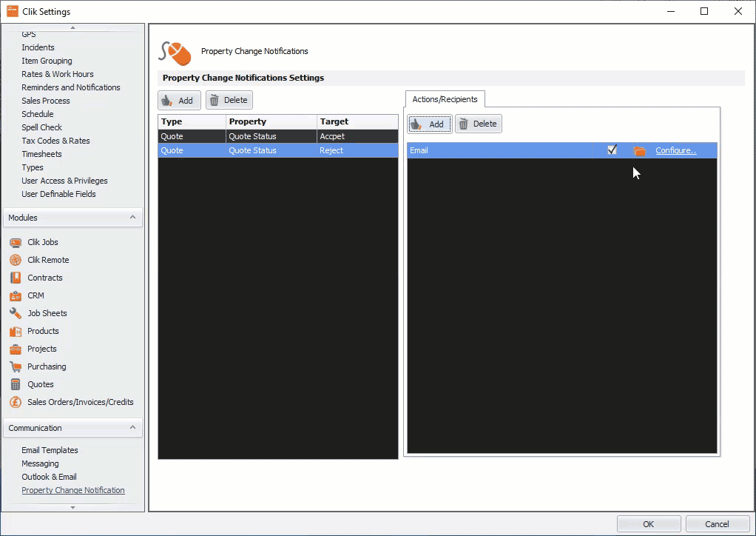Click the Contracts book icon
The width and height of the screenshot is (756, 536).
coord(16,278)
